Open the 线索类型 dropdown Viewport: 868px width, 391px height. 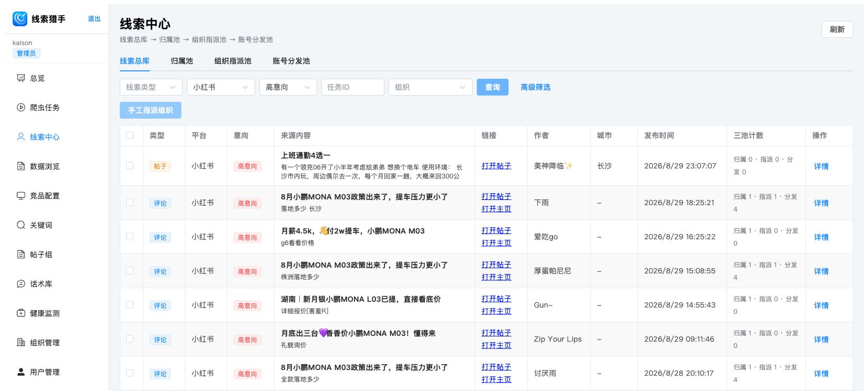tap(151, 87)
